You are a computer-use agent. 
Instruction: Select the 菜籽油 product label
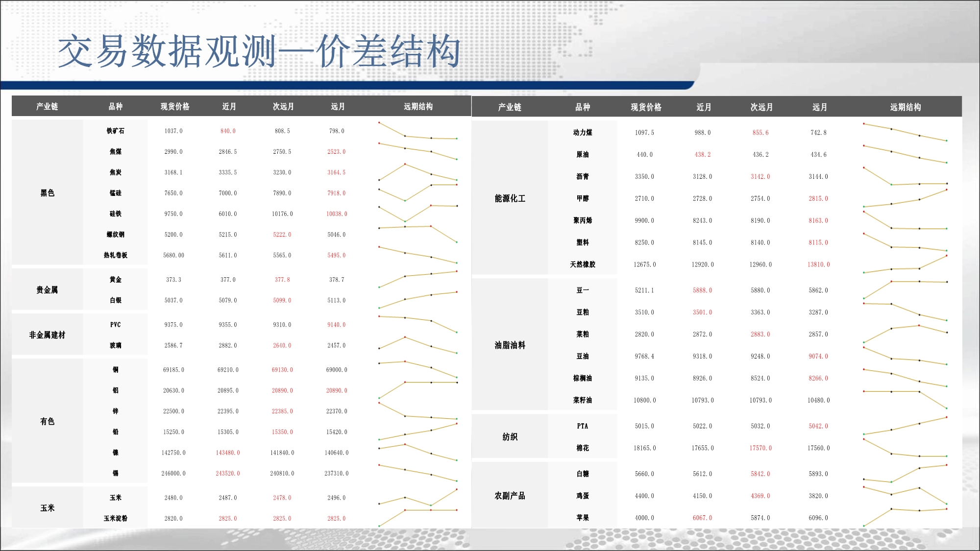[x=583, y=400]
